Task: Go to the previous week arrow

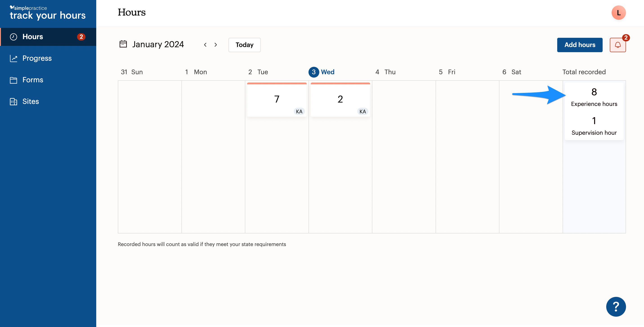Action: click(x=205, y=45)
